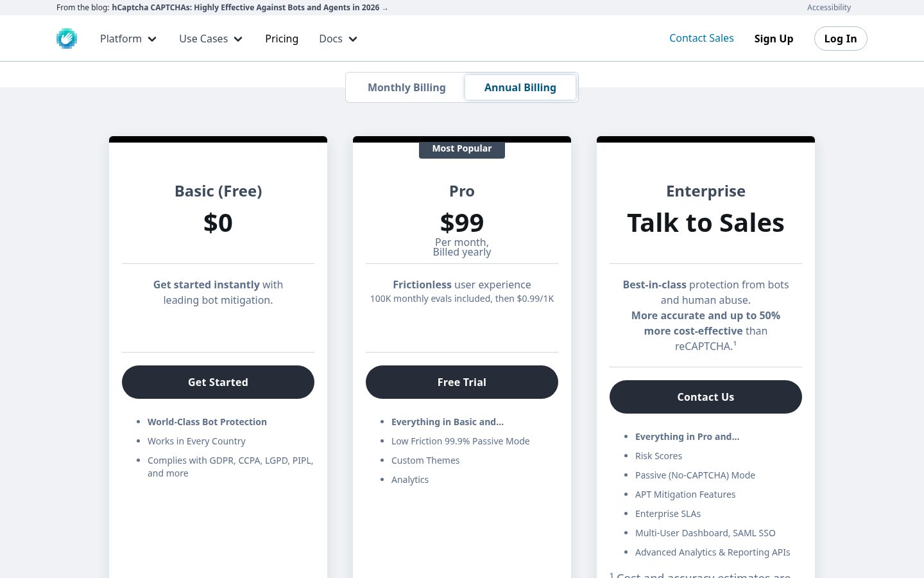Open the Log In button
924x578 pixels.
[x=841, y=39]
